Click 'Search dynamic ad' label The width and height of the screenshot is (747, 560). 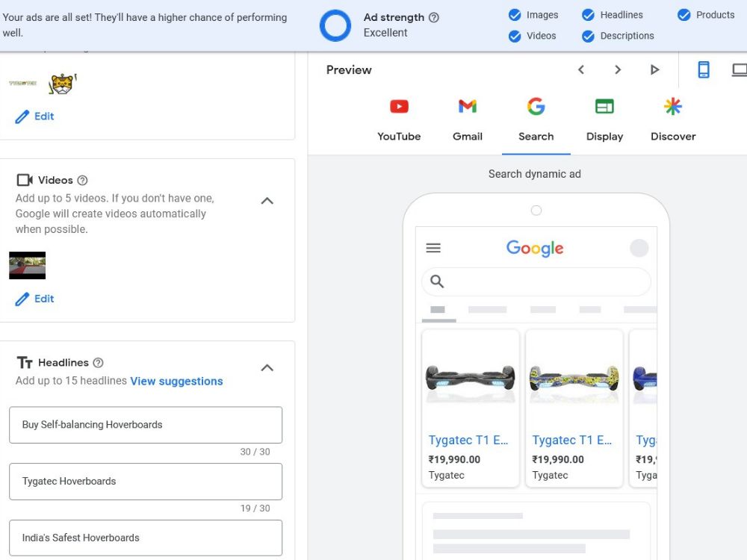[x=535, y=174]
